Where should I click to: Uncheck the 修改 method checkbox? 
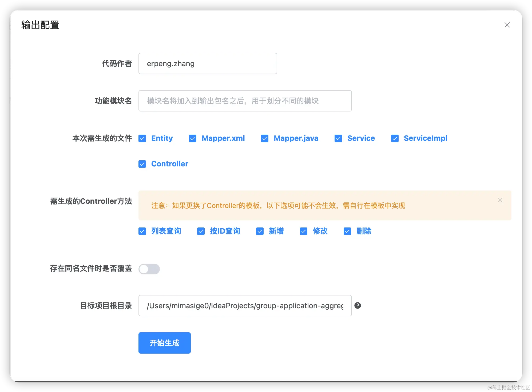pyautogui.click(x=304, y=231)
